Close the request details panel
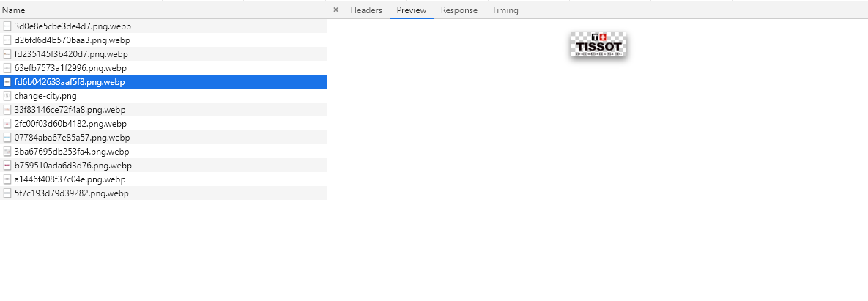Screen dimensions: 868x301 pos(336,10)
